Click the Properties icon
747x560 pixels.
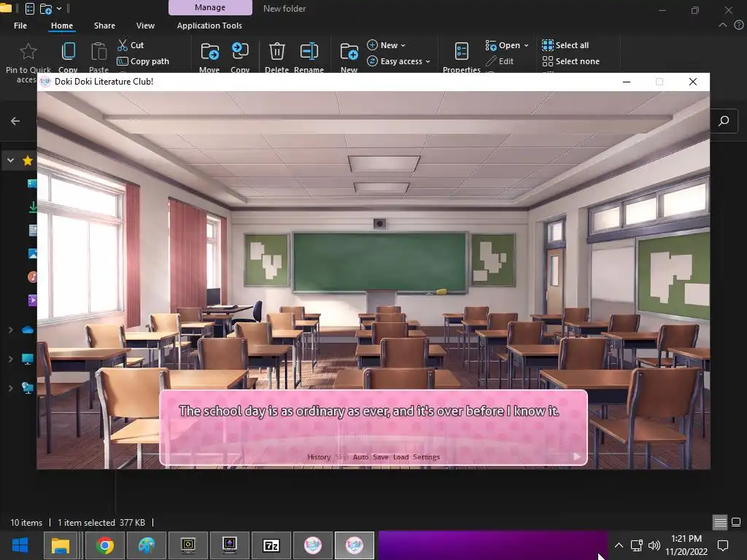462,52
